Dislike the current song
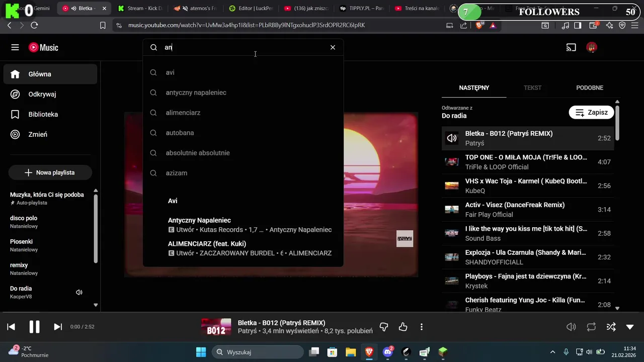Screen dimensions: 644x362 (x=384, y=327)
